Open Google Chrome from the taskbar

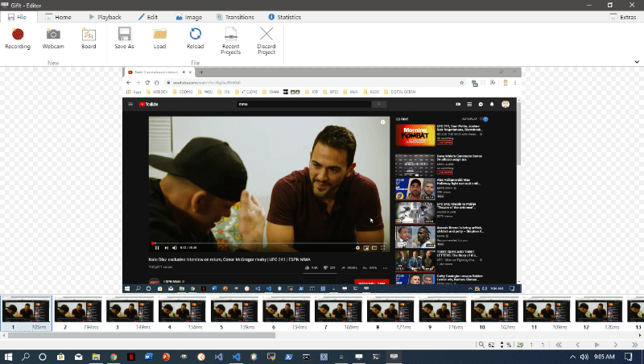tap(114, 357)
